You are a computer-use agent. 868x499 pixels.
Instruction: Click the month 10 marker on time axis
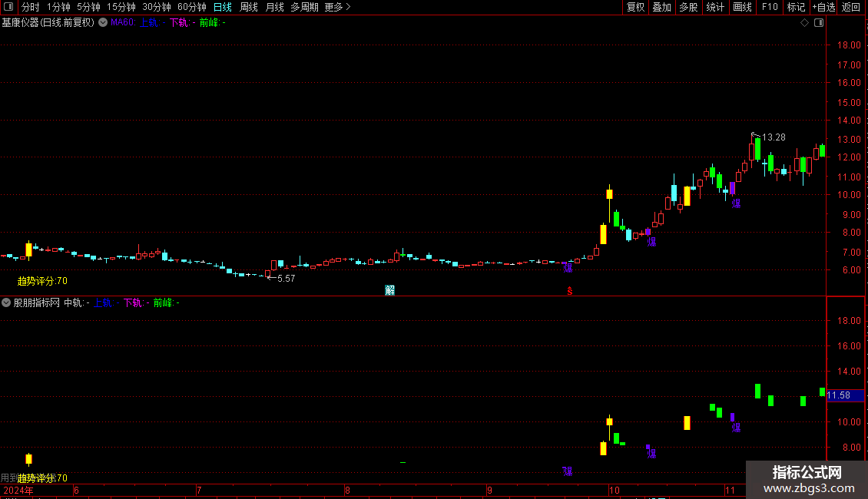[614, 490]
